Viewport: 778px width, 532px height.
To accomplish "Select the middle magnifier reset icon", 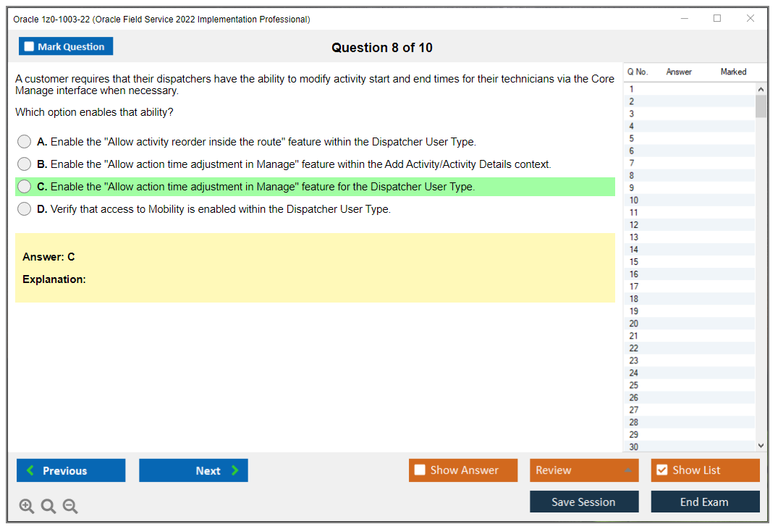I will pos(48,506).
